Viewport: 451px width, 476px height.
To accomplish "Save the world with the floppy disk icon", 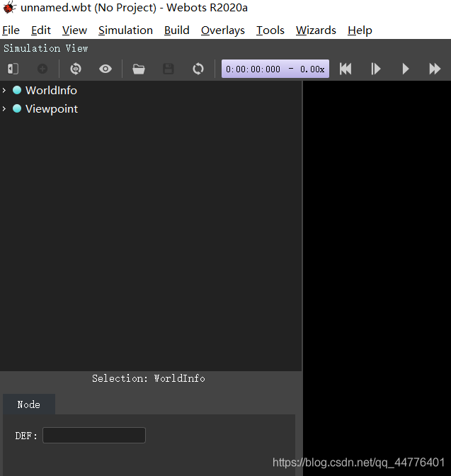I will coord(169,69).
